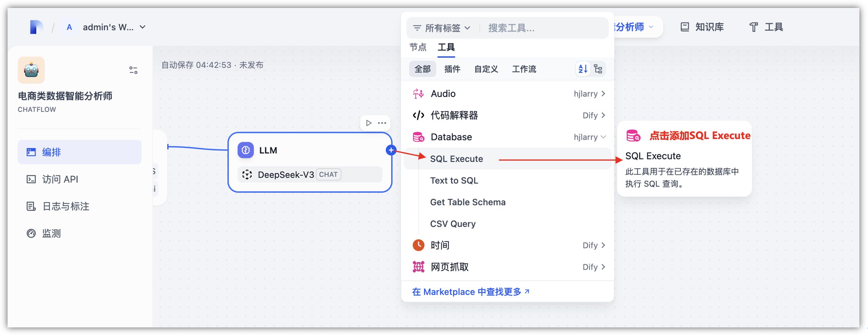Click the LLM node icon
This screenshot has width=868, height=335.
tap(245, 150)
